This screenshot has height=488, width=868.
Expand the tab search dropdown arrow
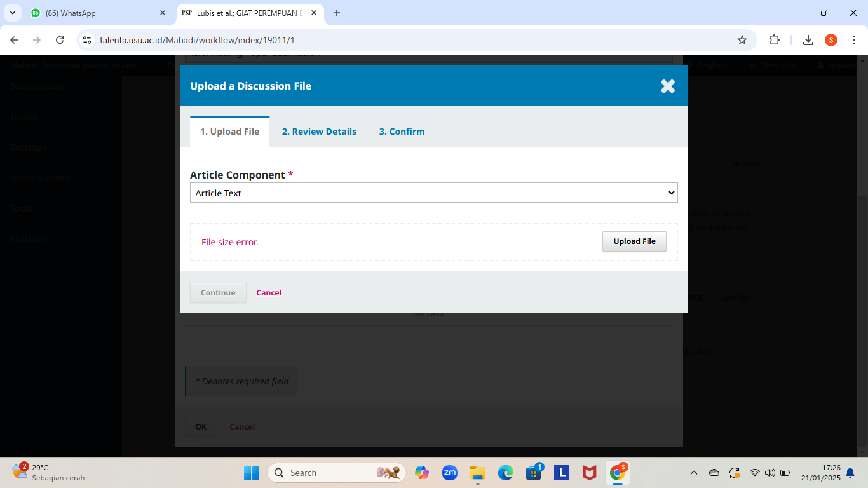tap(13, 13)
